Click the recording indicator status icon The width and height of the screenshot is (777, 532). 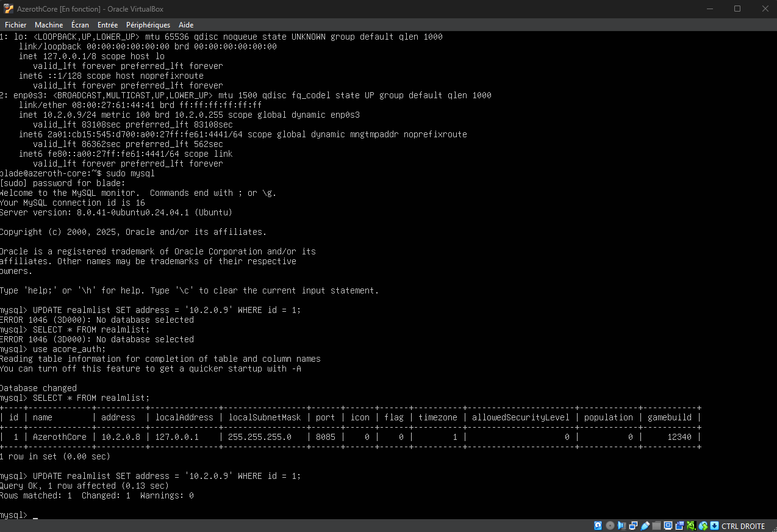coord(680,525)
